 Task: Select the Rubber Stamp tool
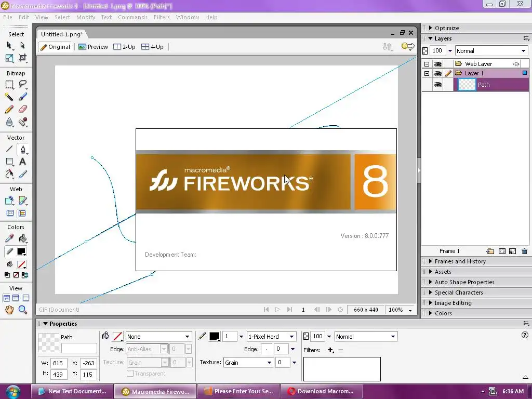pos(22,122)
